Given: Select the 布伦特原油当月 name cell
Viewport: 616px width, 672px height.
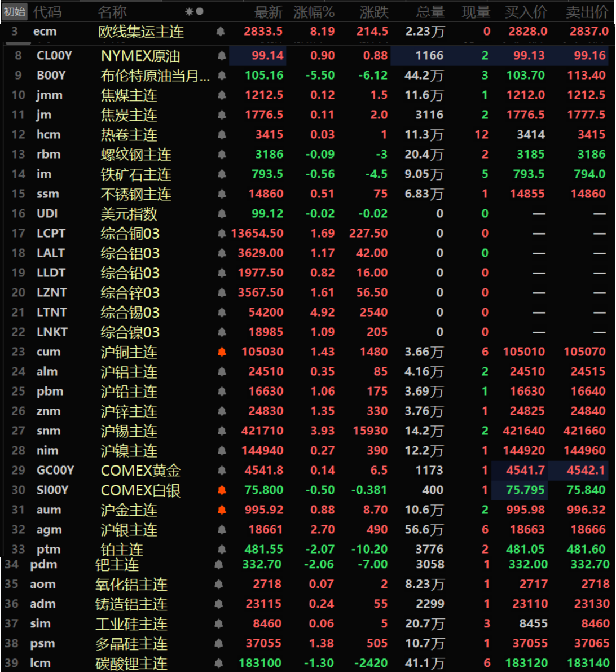Looking at the screenshot, I should point(155,76).
